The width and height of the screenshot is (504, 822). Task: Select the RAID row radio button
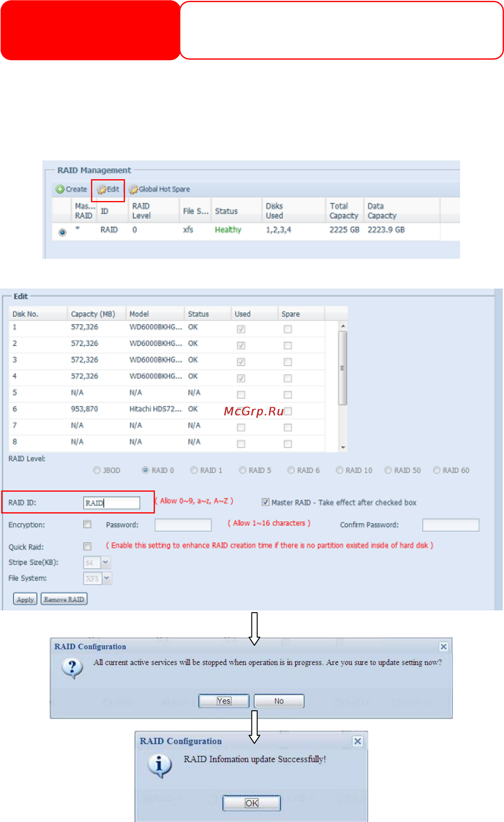click(62, 232)
